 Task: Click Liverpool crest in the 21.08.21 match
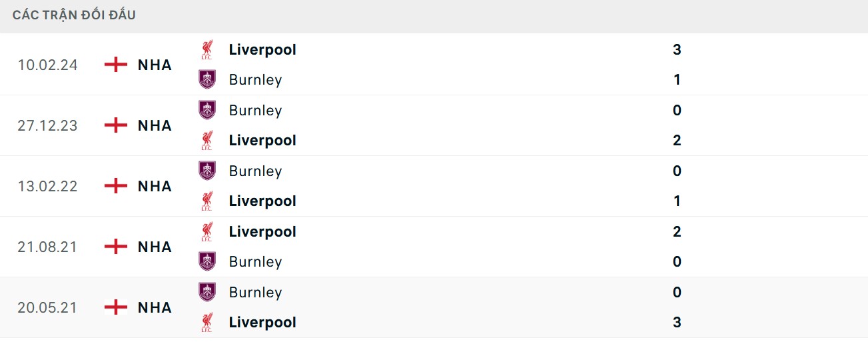(207, 232)
